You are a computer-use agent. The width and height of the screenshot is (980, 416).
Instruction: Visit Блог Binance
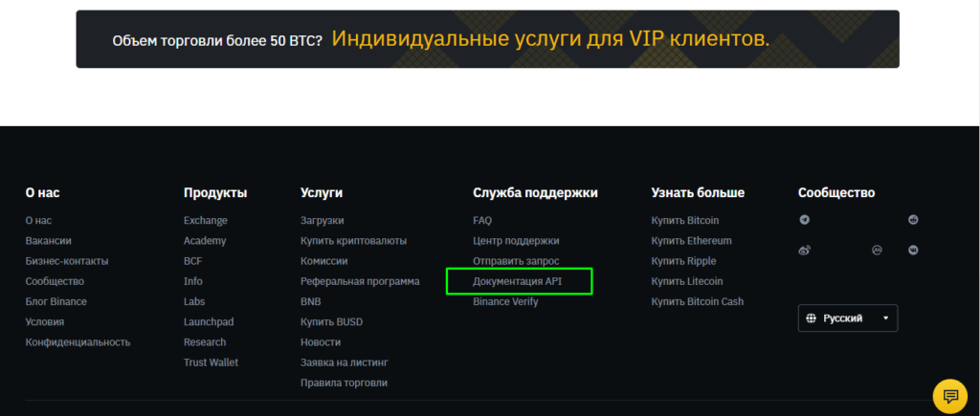56,301
